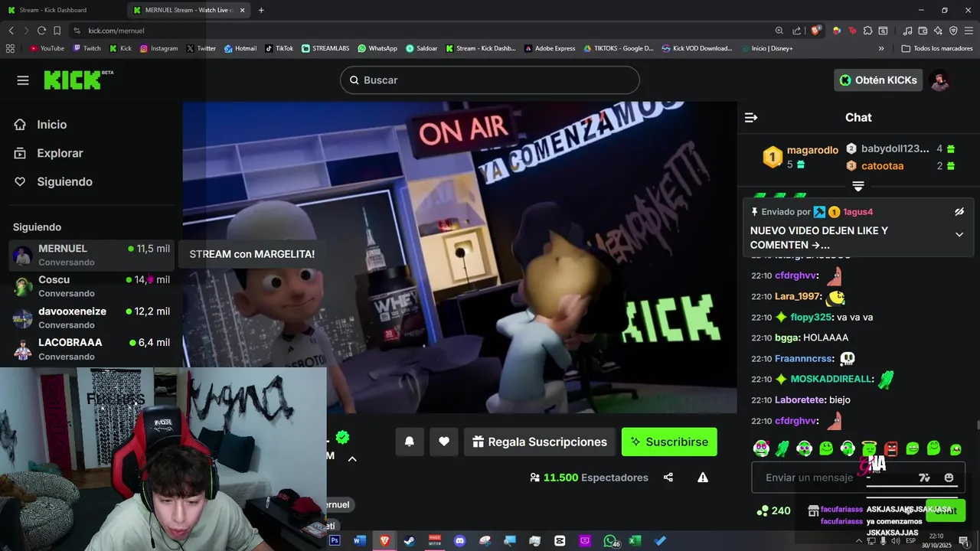This screenshot has width=980, height=551.
Task: Open the MERNUEL channel in the following list
Action: (92, 255)
